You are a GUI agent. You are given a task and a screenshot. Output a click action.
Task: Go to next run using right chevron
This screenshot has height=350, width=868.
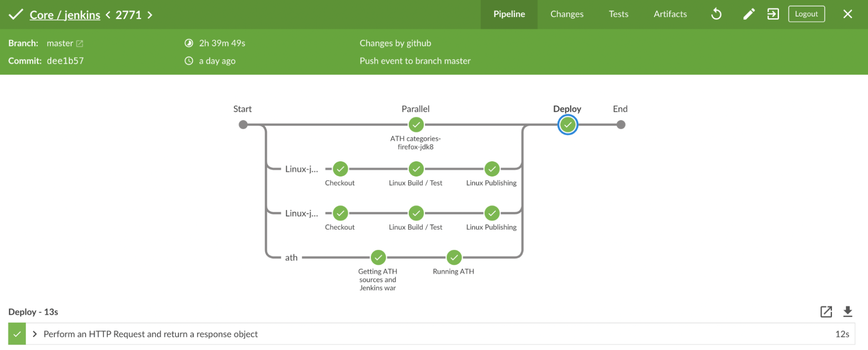pyautogui.click(x=150, y=15)
